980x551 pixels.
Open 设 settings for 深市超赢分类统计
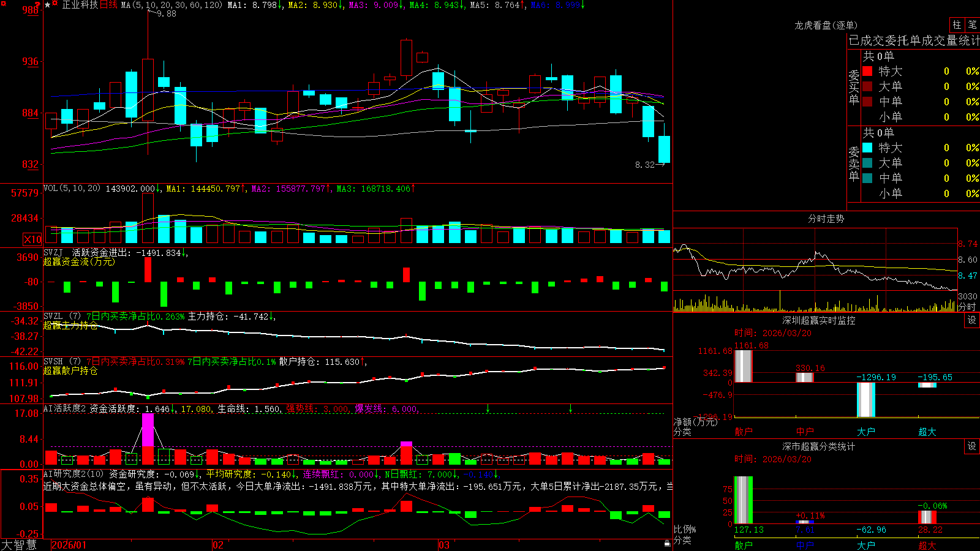pos(971,446)
